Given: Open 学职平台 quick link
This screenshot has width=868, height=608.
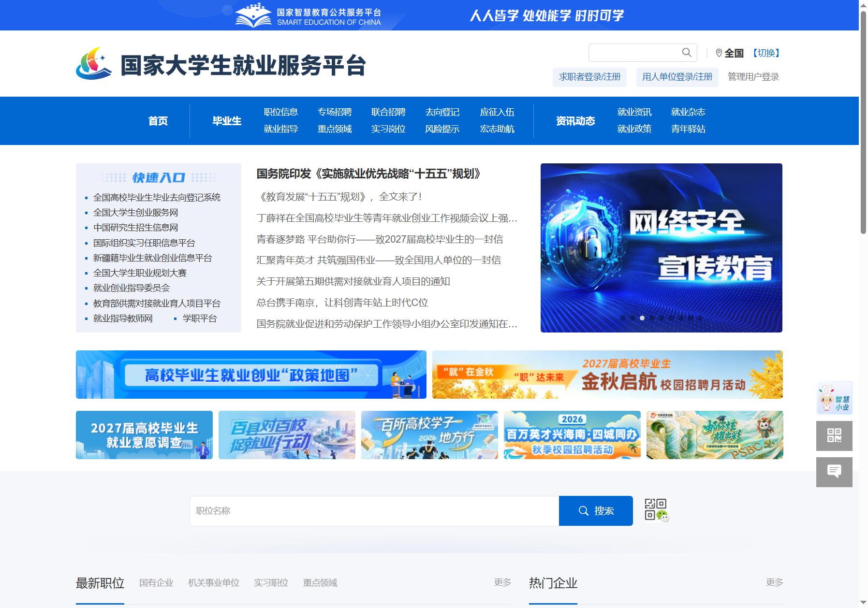Looking at the screenshot, I should 200,318.
